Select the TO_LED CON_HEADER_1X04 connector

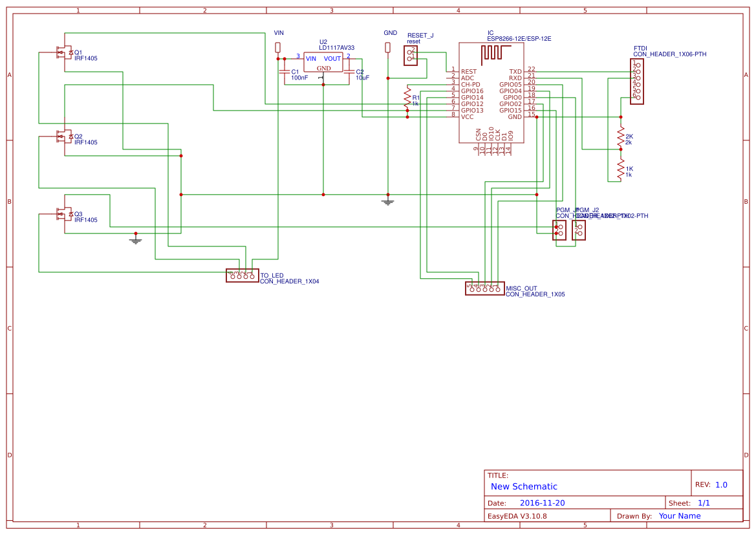point(243,275)
